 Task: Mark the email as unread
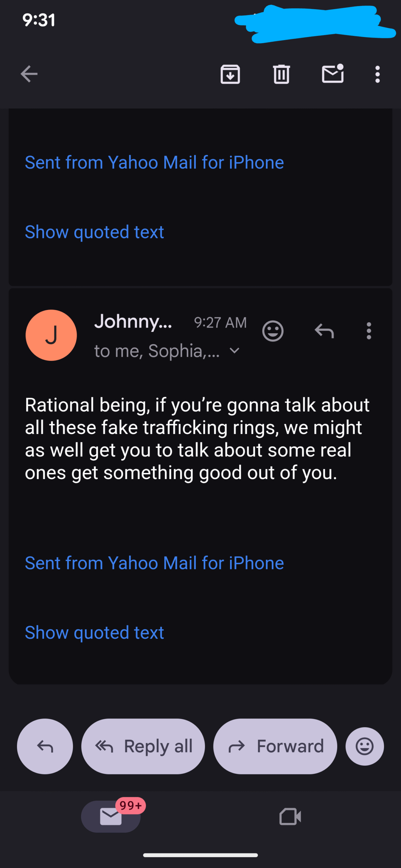(x=332, y=74)
